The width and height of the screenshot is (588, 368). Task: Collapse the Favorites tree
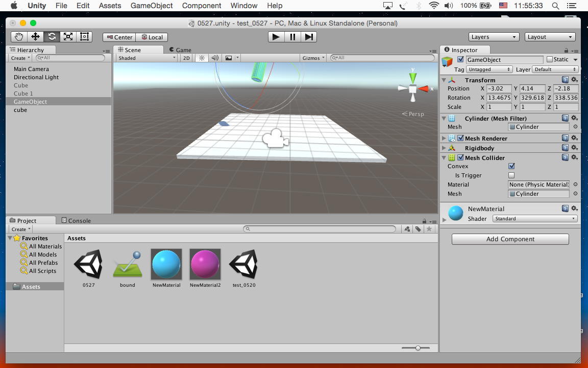coord(10,238)
